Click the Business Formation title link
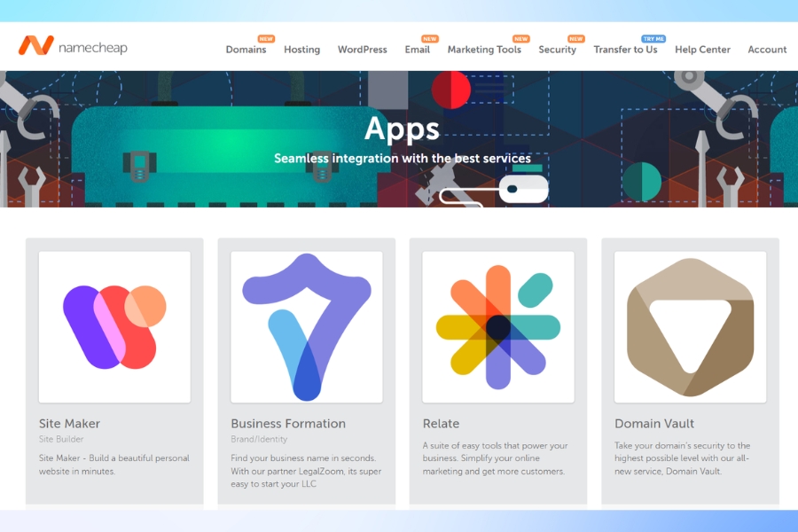Viewport: 798px width, 532px height. (288, 424)
